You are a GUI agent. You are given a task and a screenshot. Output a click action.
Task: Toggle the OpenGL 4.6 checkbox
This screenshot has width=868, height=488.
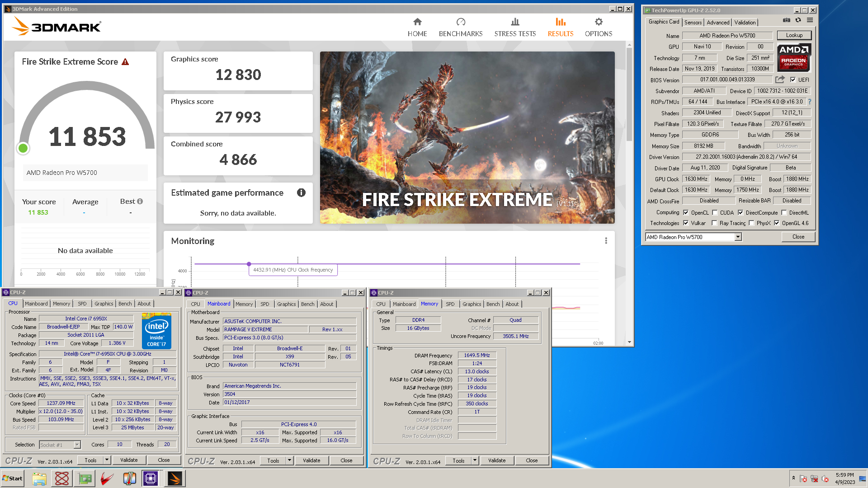click(777, 223)
